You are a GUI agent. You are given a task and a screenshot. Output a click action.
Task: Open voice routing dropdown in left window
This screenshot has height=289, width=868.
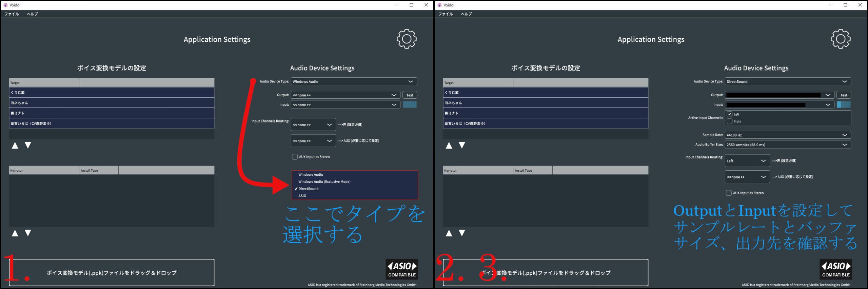(x=313, y=125)
